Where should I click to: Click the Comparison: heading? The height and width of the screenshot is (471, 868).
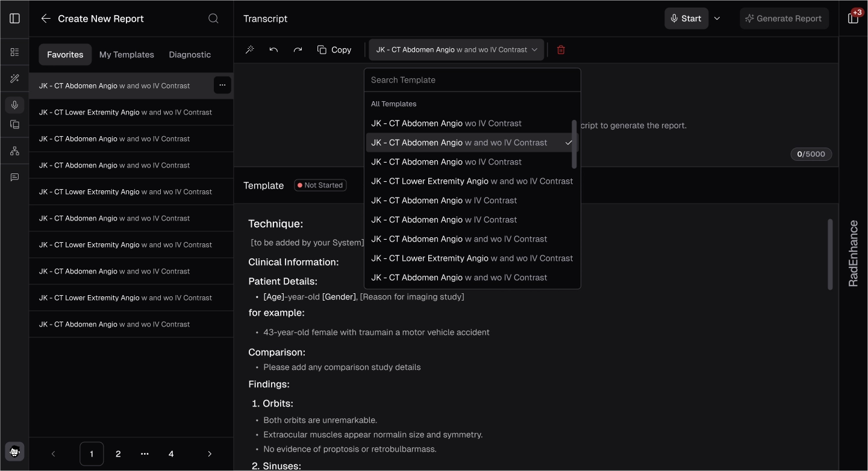(277, 352)
